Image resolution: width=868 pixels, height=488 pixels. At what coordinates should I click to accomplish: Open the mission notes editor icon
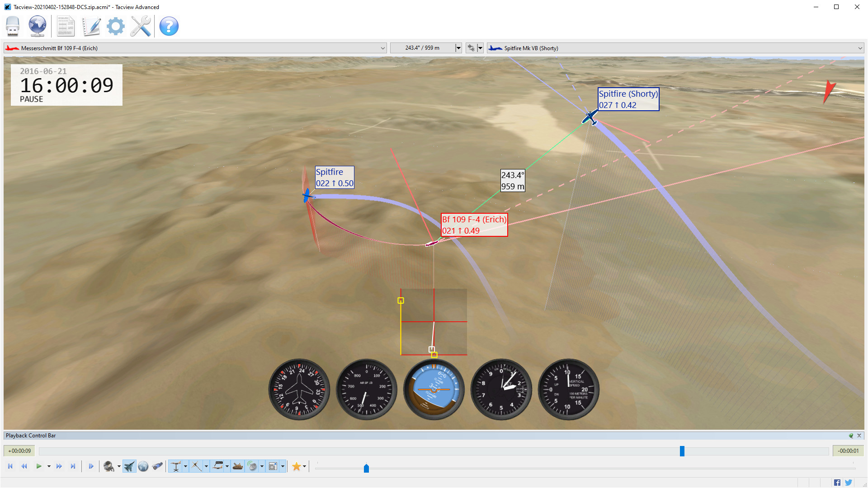click(92, 26)
